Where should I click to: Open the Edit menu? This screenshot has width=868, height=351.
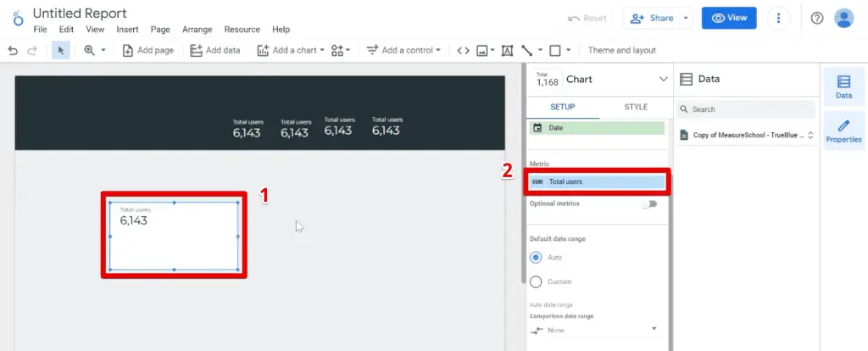click(66, 30)
